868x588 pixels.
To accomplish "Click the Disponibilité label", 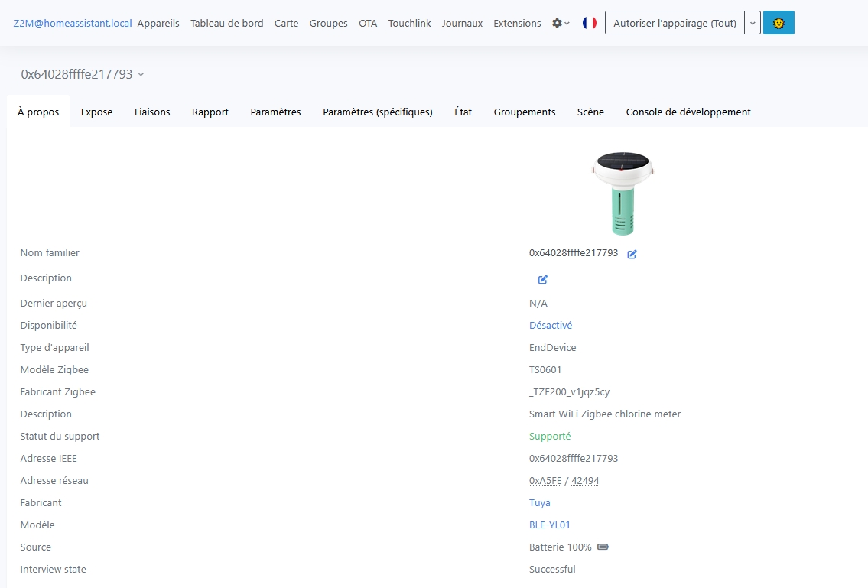I will [x=49, y=326].
